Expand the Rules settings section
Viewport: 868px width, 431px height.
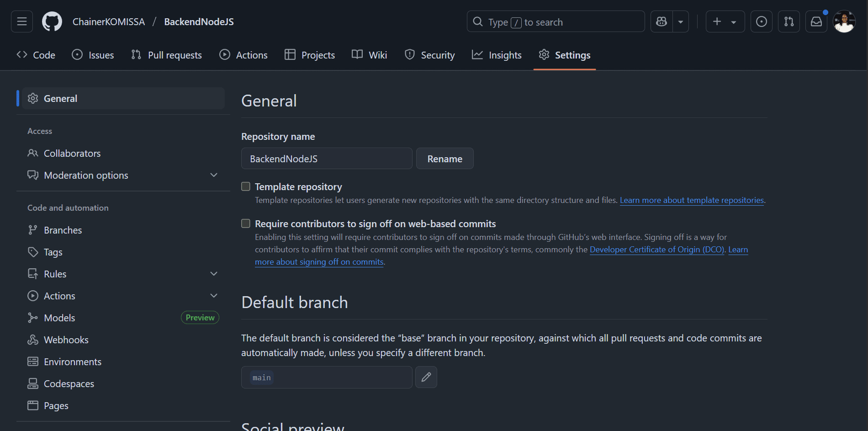[214, 273]
